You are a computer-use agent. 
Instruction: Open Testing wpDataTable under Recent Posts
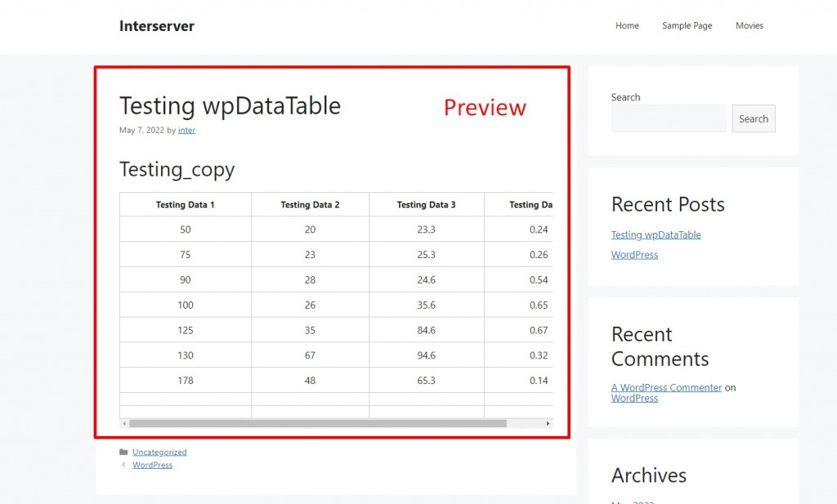click(656, 234)
